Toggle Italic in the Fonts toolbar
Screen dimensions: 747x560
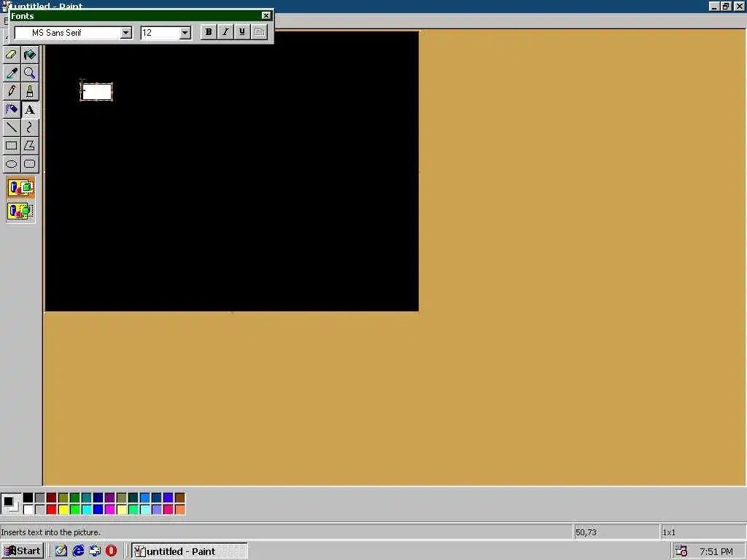coord(225,32)
